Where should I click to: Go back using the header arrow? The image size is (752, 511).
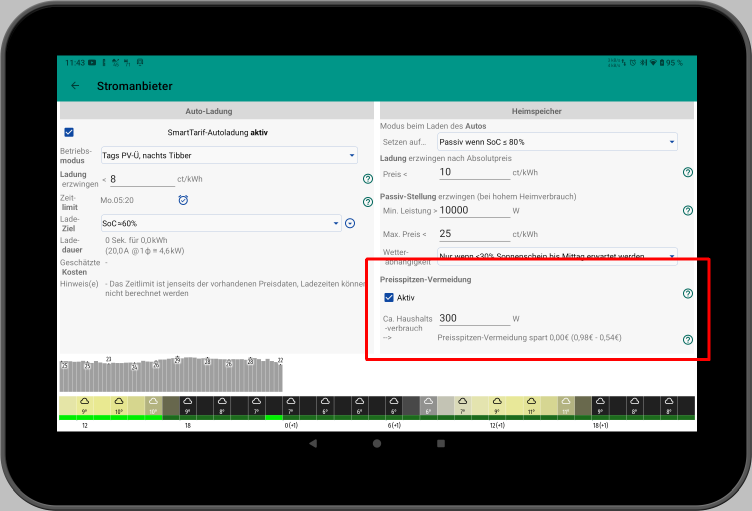[75, 86]
